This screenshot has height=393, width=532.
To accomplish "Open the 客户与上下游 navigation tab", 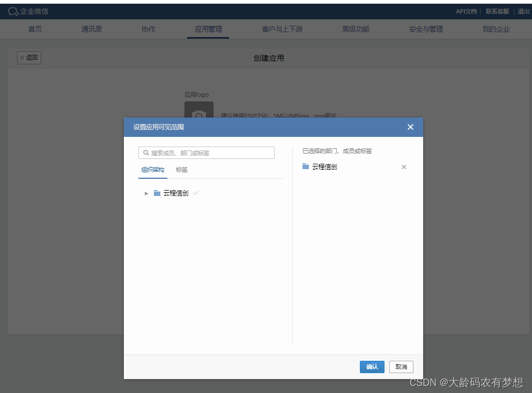I will point(282,29).
